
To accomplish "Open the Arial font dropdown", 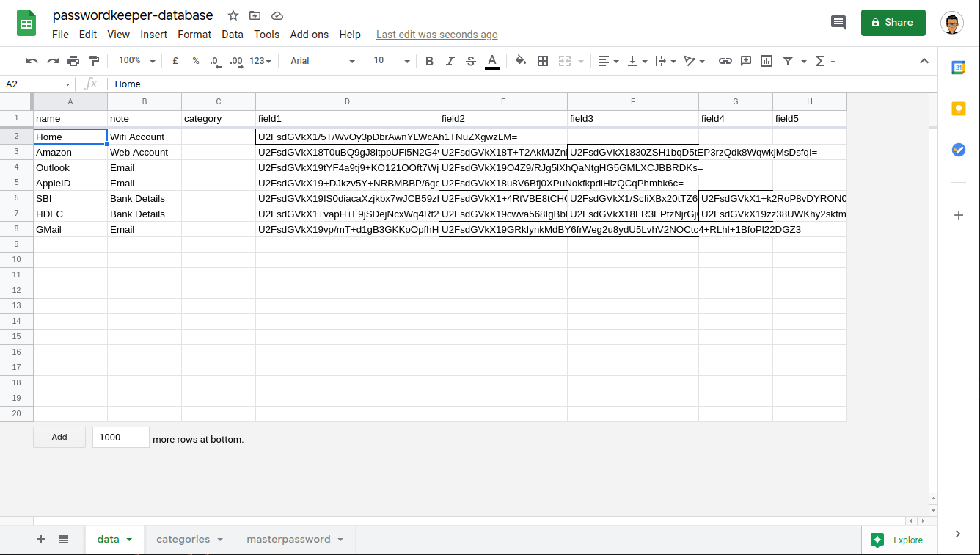I will [322, 61].
